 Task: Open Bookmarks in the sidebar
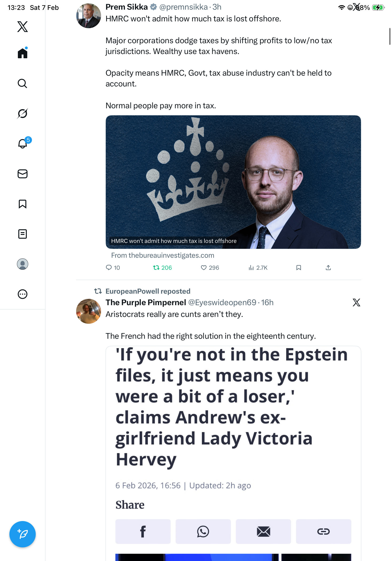[23, 204]
